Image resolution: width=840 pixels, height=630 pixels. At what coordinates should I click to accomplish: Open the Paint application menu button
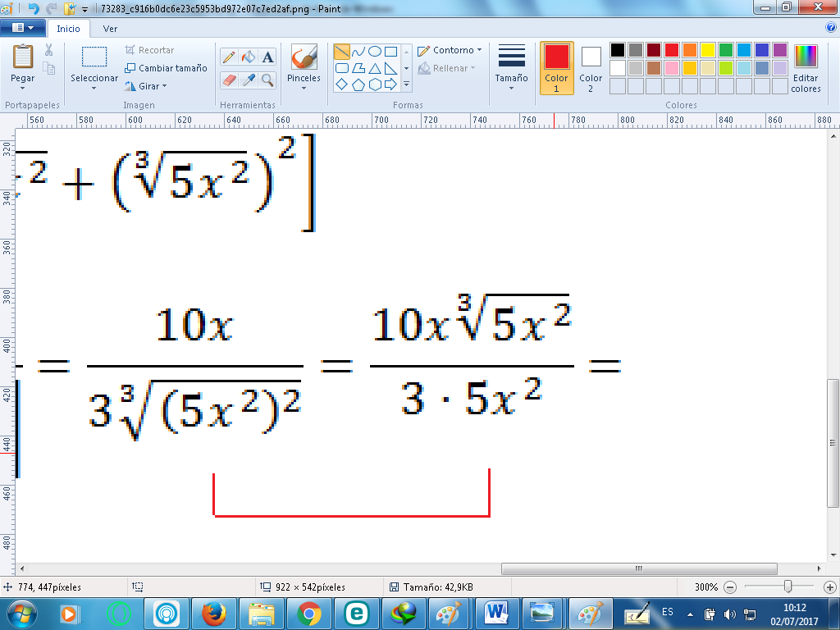(22, 28)
